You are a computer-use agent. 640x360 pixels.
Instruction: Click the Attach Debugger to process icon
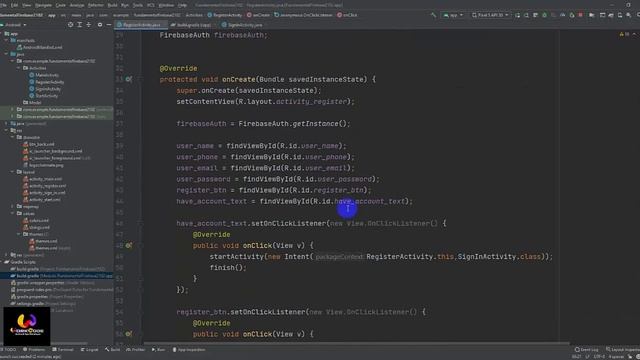point(572,15)
